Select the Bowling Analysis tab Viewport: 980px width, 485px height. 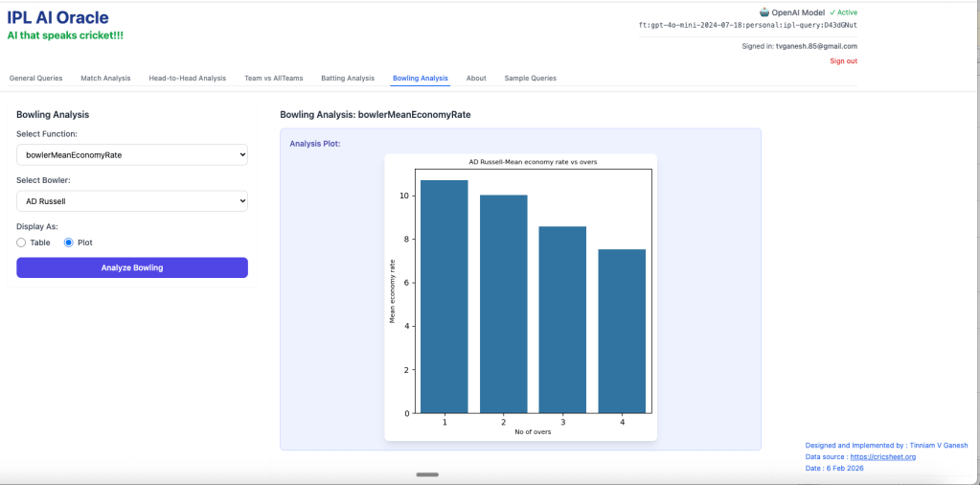(420, 78)
